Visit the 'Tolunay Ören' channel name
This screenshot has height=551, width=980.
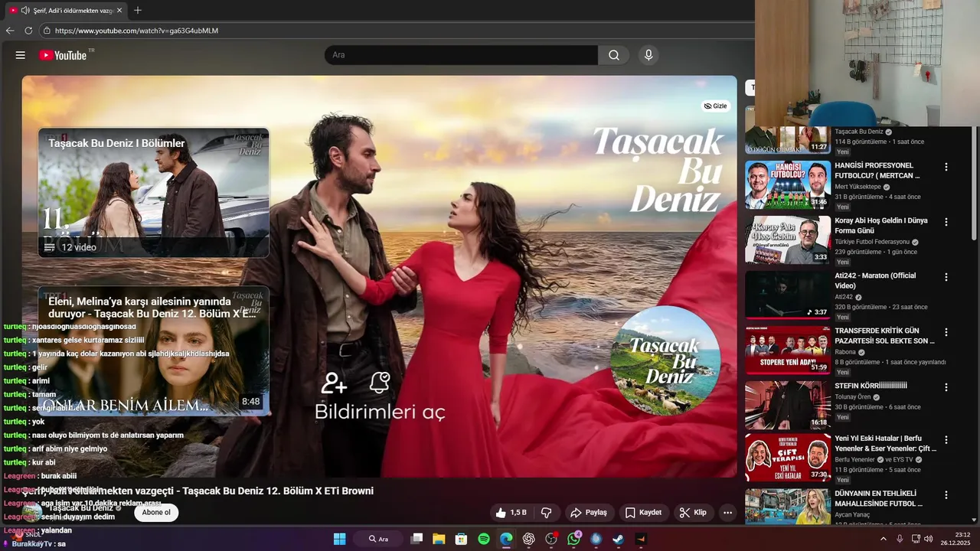[x=852, y=397]
